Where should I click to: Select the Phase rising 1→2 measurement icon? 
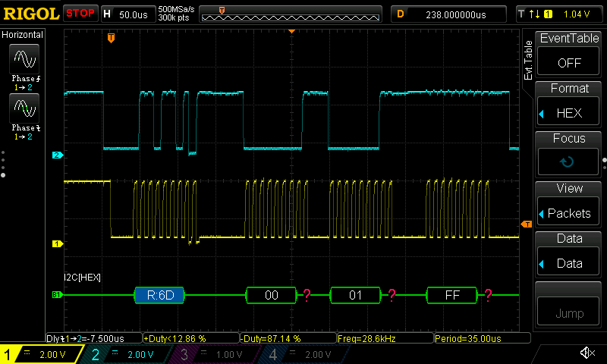(24, 59)
